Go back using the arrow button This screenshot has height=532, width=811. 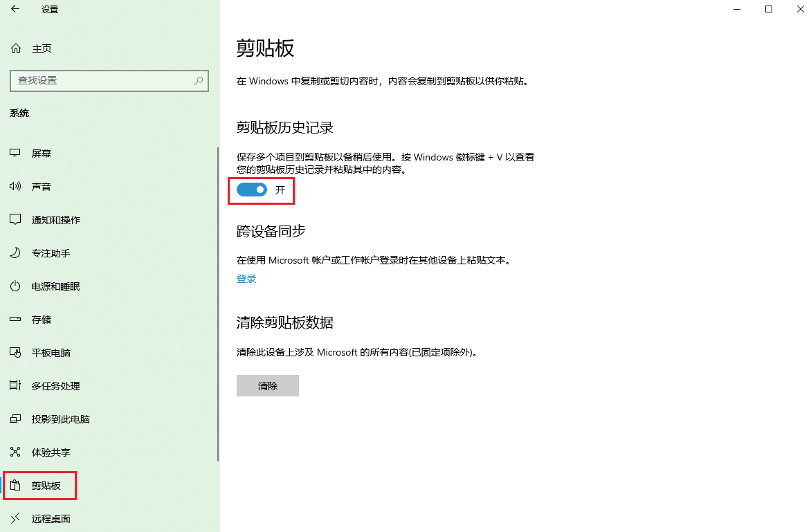[x=15, y=10]
